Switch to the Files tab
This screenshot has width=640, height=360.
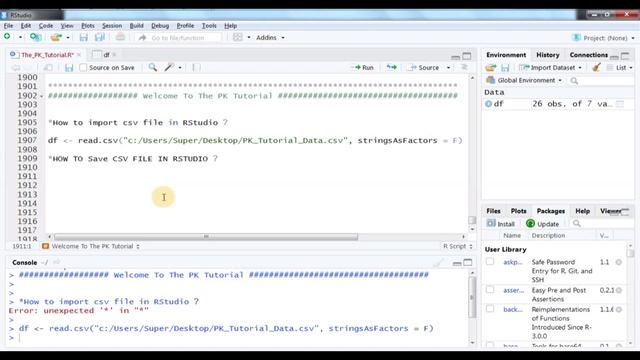pyautogui.click(x=493, y=211)
